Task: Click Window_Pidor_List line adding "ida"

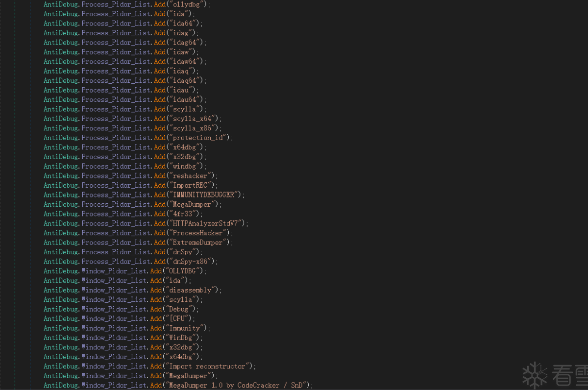Action: pos(118,281)
